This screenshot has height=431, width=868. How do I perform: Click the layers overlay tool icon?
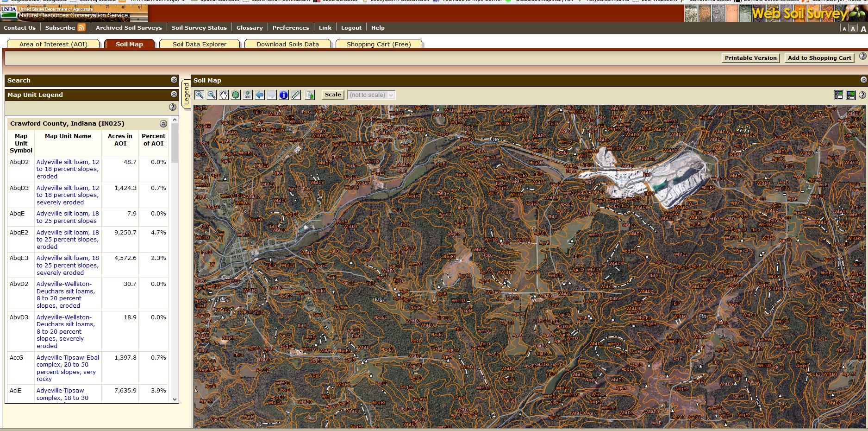310,95
